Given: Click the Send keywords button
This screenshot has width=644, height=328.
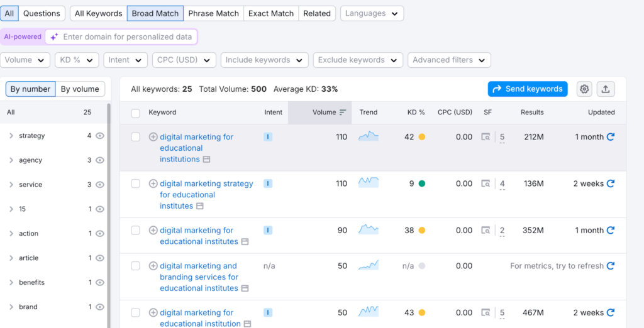Looking at the screenshot, I should point(527,89).
